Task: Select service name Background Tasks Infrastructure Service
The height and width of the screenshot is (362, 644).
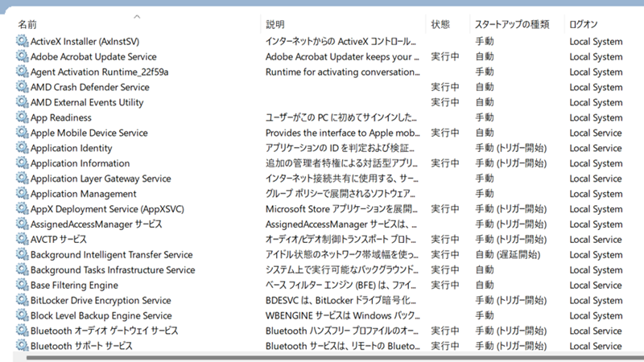Action: pyautogui.click(x=113, y=269)
